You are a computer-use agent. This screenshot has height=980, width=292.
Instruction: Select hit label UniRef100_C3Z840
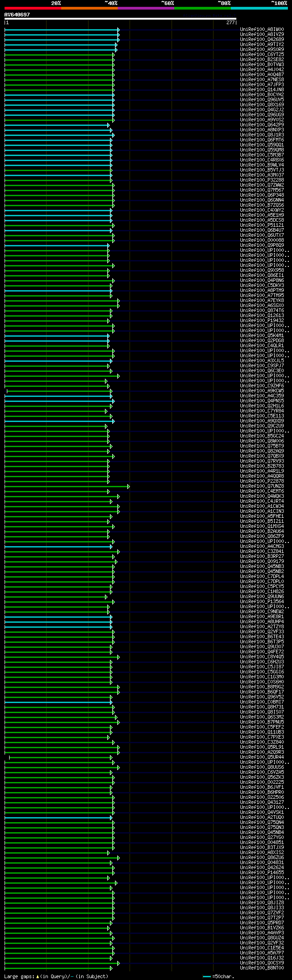point(262,742)
